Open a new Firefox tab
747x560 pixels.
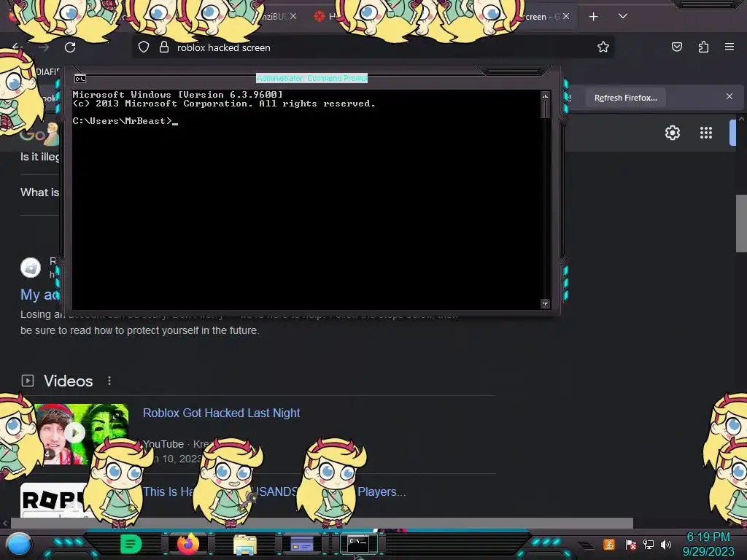[594, 17]
